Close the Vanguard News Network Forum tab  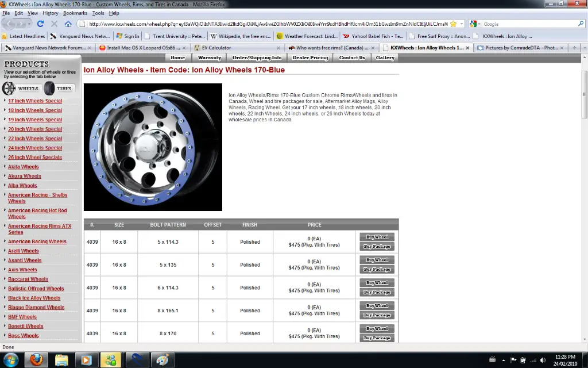[89, 48]
